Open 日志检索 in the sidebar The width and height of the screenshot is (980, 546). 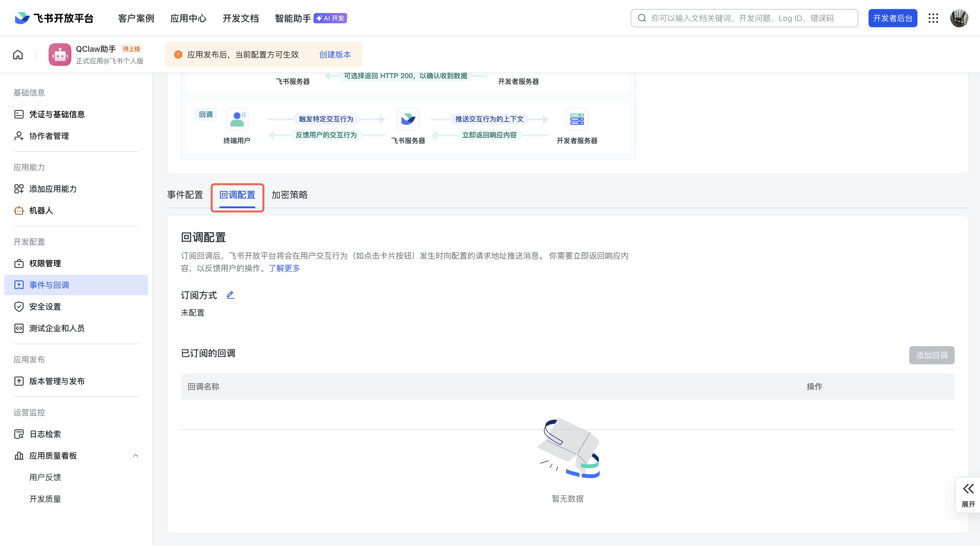pyautogui.click(x=45, y=434)
